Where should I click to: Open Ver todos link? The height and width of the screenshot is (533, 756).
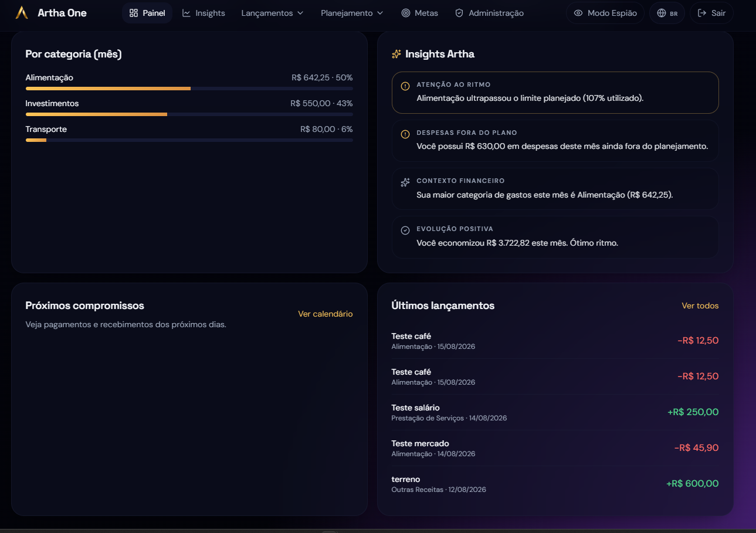(700, 305)
